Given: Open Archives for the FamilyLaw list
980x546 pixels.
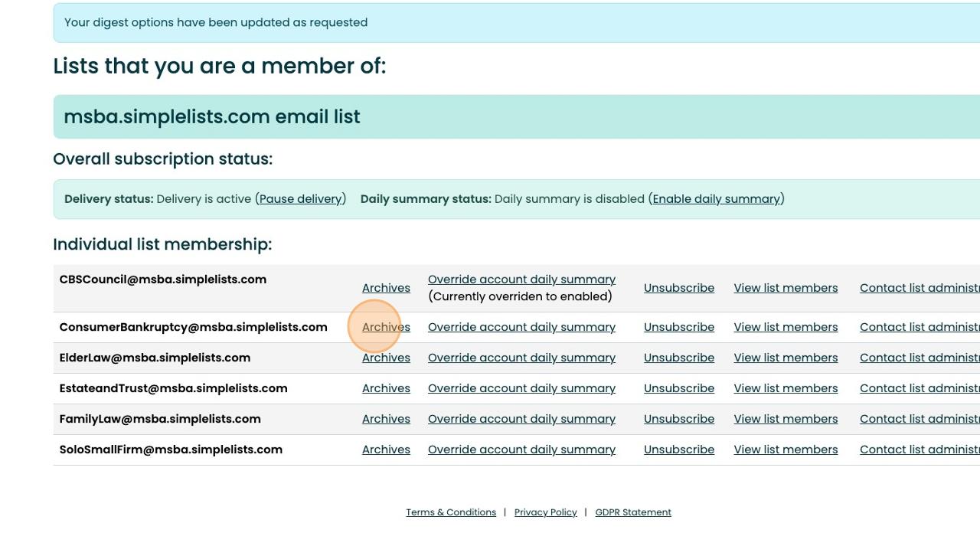Looking at the screenshot, I should click(x=386, y=419).
